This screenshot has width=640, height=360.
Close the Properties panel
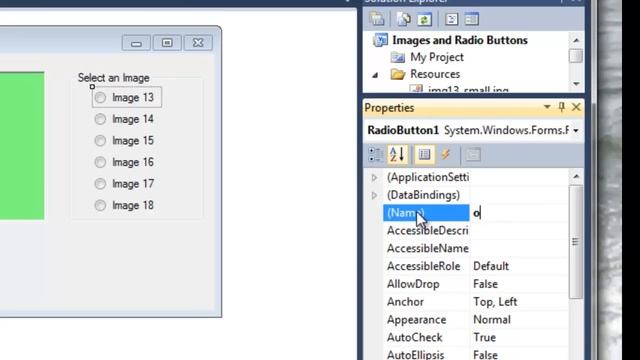tap(576, 107)
